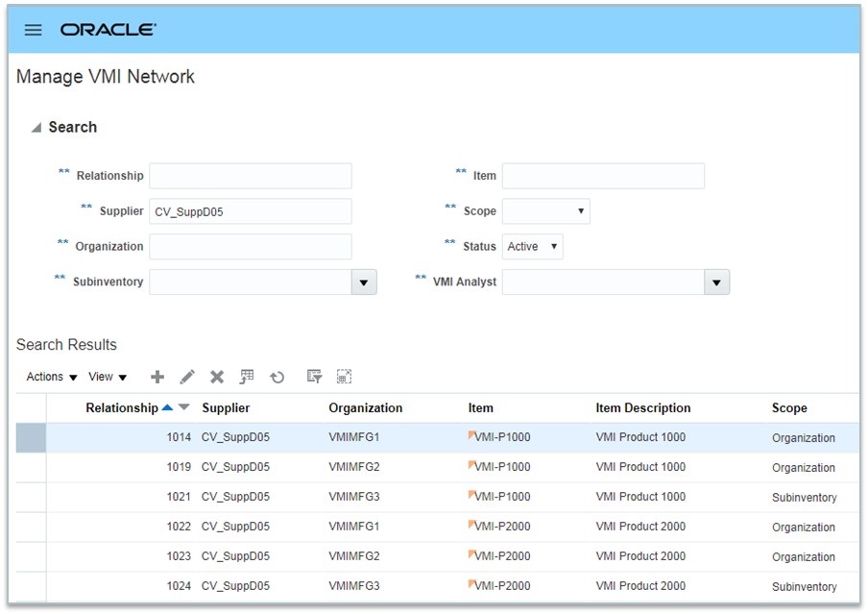Open the VMI Analyst dropdown arrow
The width and height of the screenshot is (868, 614).
tap(716, 282)
